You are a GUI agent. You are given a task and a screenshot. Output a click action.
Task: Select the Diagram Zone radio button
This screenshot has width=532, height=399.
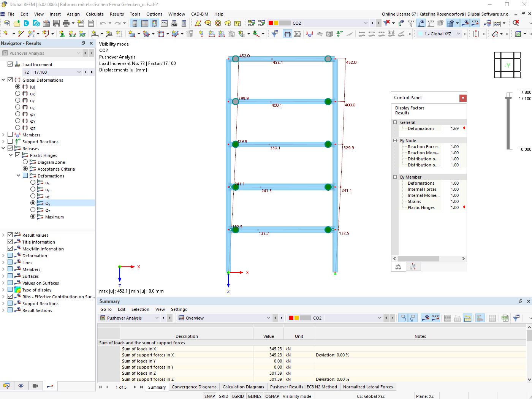pos(25,162)
